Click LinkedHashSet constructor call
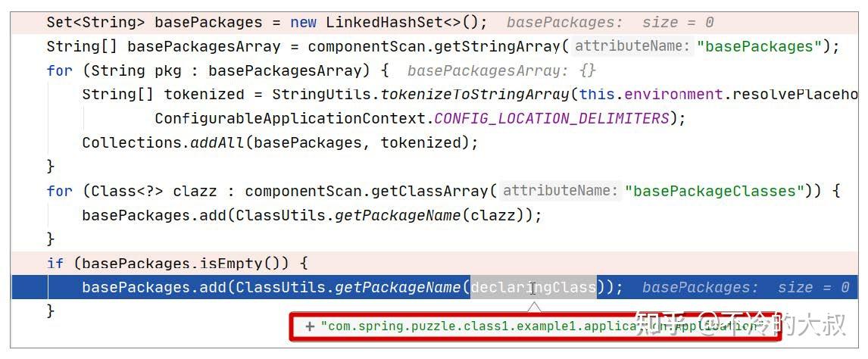868x359 pixels. pyautogui.click(x=406, y=23)
